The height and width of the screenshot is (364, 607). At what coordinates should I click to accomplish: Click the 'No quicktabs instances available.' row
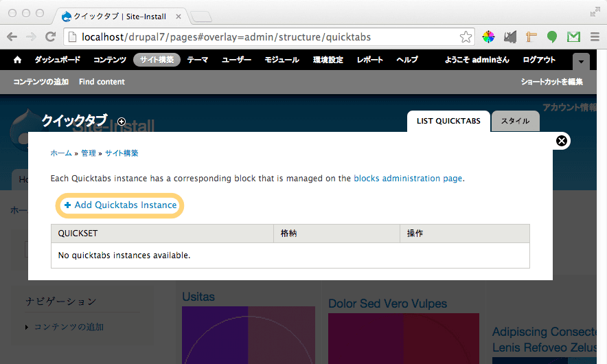click(290, 255)
